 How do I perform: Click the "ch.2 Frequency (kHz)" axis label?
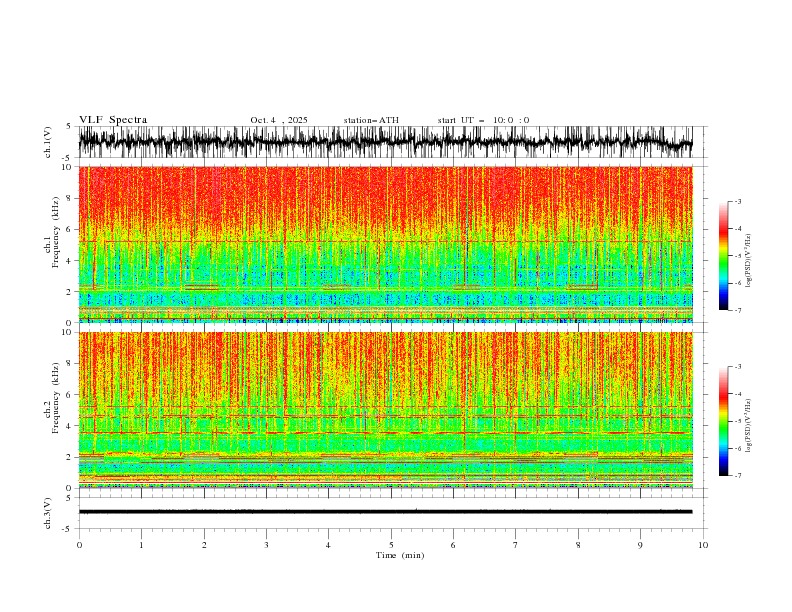click(x=52, y=398)
